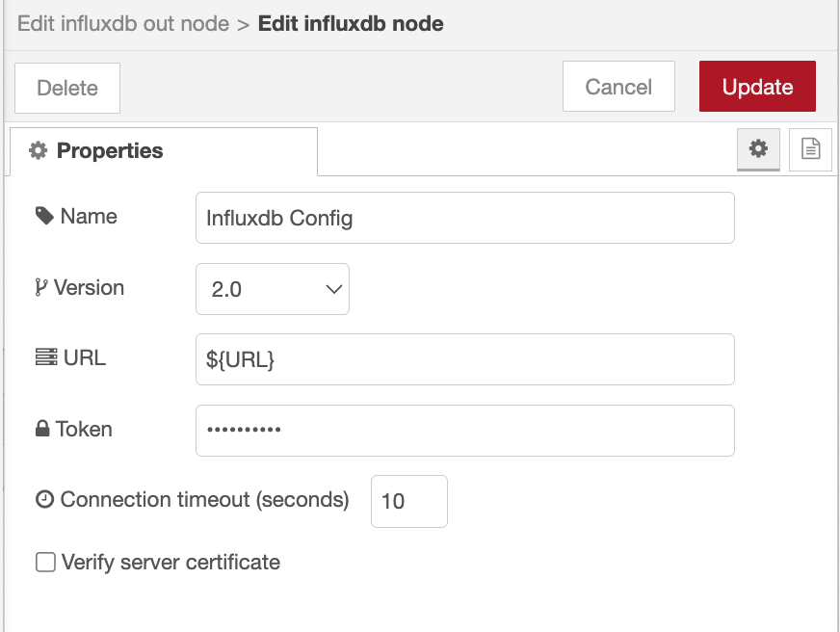The height and width of the screenshot is (632, 840).
Task: Open node settings gear icon tab
Action: pos(758,149)
